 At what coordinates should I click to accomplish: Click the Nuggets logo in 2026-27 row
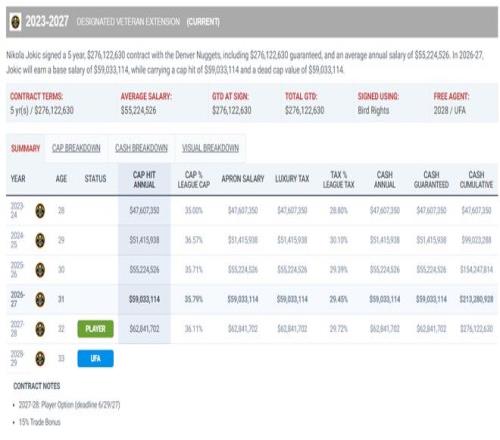(40, 299)
